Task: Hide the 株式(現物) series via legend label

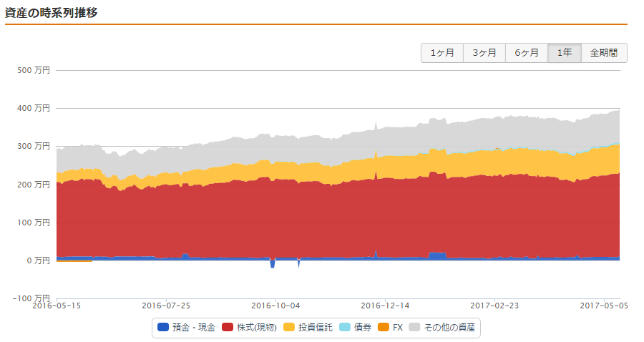Action: coord(257,328)
